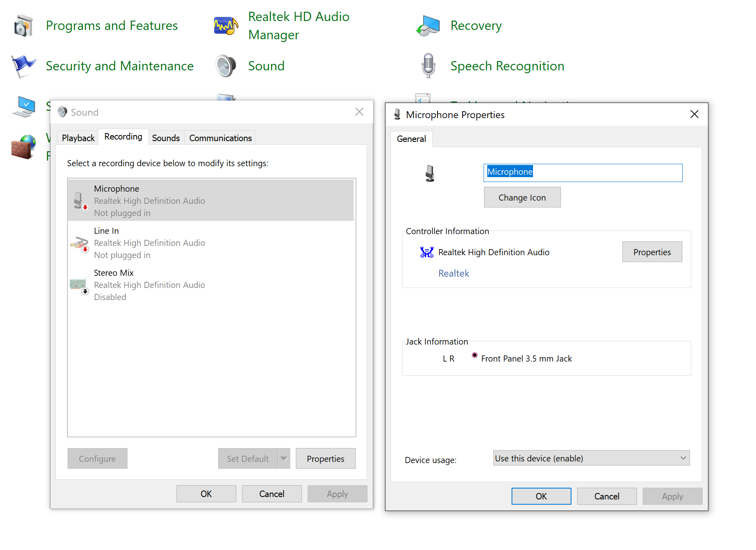The height and width of the screenshot is (550, 756).
Task: Open Programs and Features icon
Action: [23, 26]
